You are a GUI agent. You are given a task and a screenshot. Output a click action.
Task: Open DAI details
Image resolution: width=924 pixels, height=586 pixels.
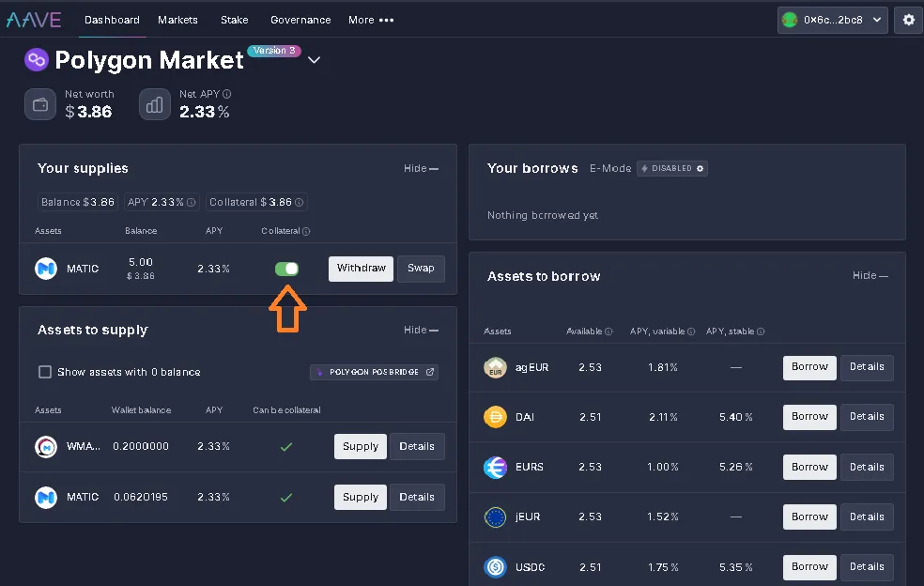pos(867,417)
